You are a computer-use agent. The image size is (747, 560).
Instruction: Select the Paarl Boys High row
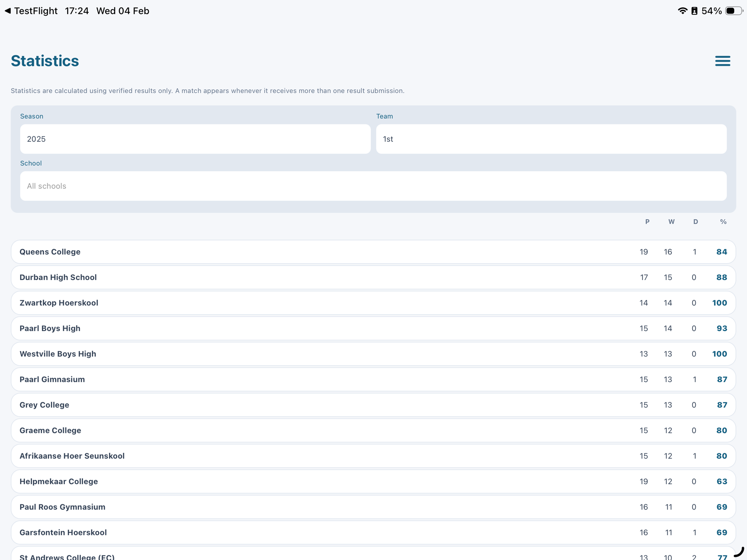373,329
